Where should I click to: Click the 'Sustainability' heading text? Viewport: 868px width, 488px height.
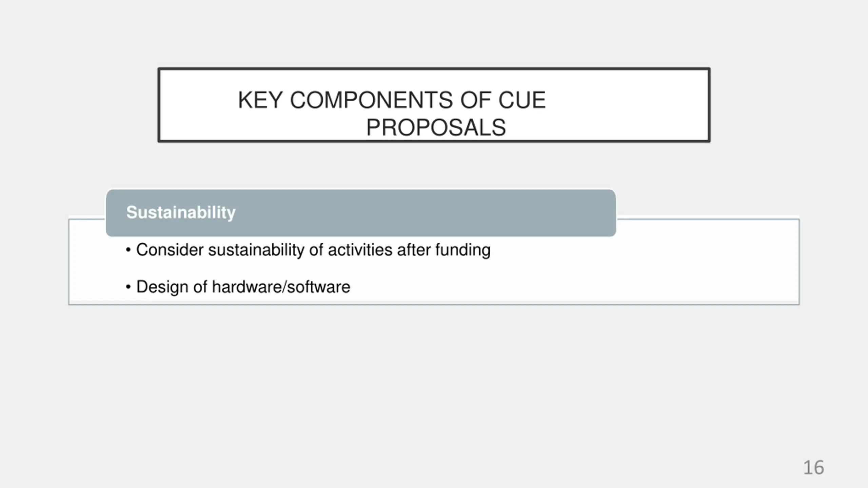click(181, 212)
